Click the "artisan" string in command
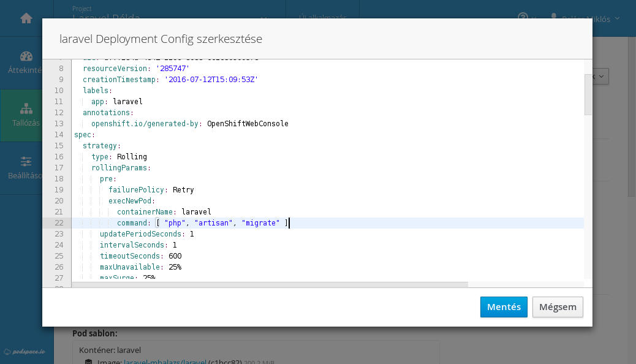This screenshot has height=364, width=636. (213, 223)
